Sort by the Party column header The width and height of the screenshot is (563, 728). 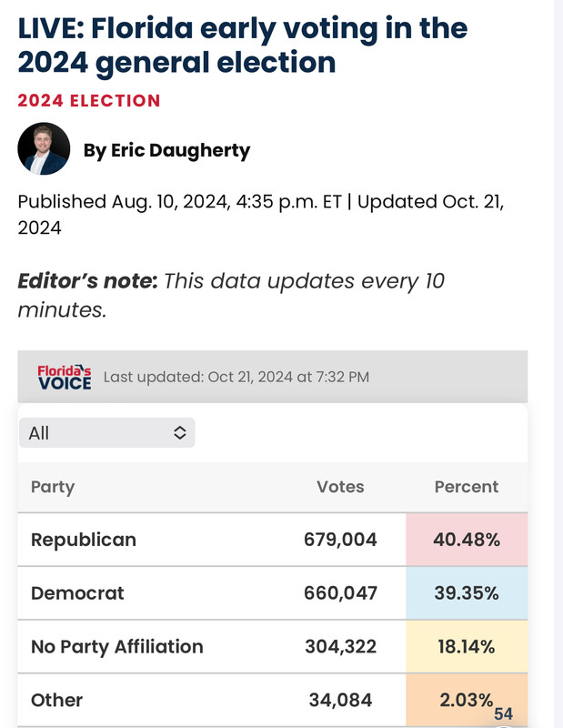tap(53, 487)
